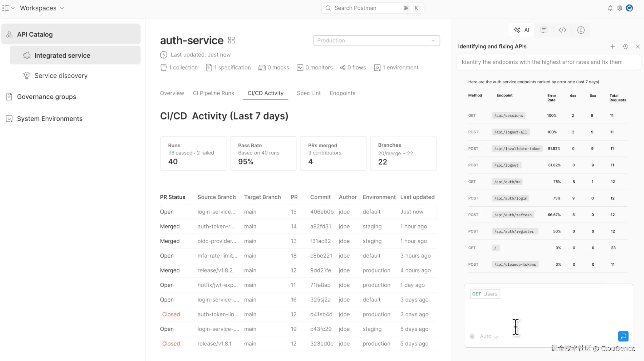The image size is (644, 361).
Task: Open the Auto model dropdown
Action: [489, 336]
